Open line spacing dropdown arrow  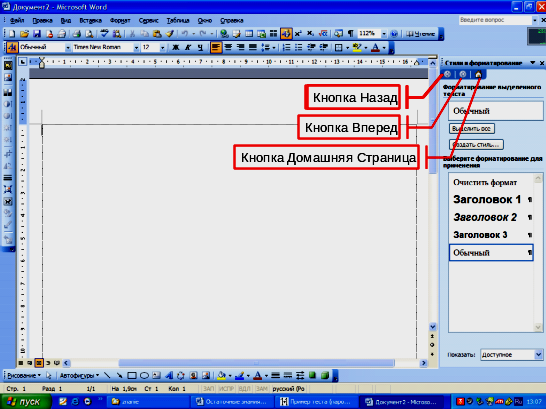coord(274,48)
